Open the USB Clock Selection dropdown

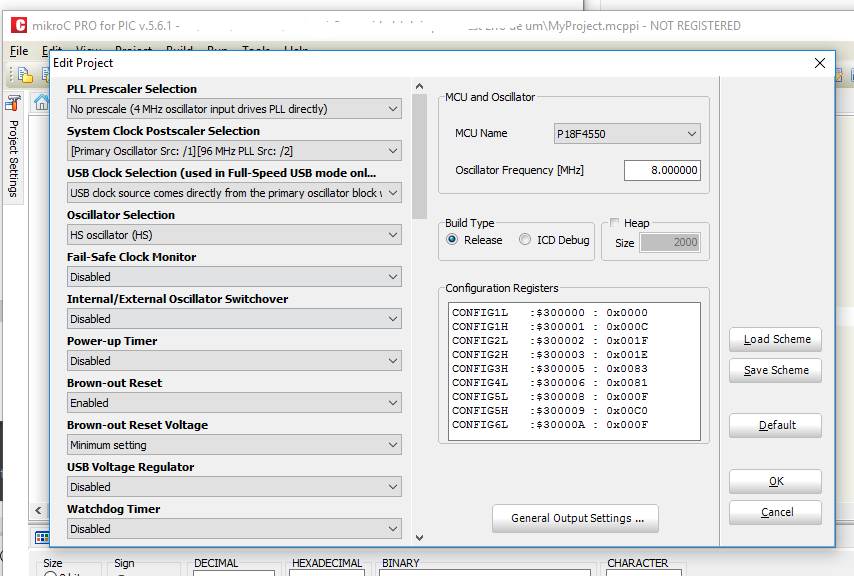(x=234, y=193)
